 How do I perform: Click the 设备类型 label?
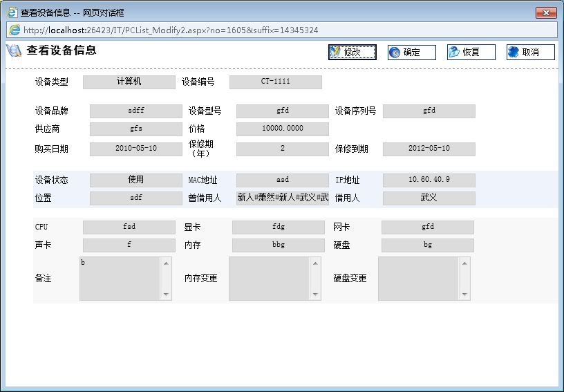(51, 82)
